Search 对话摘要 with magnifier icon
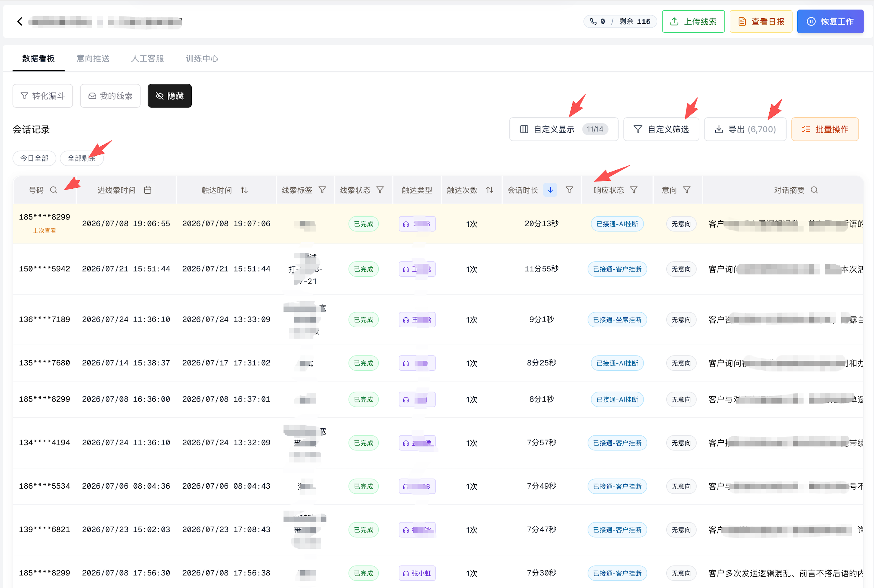874x588 pixels. click(814, 190)
